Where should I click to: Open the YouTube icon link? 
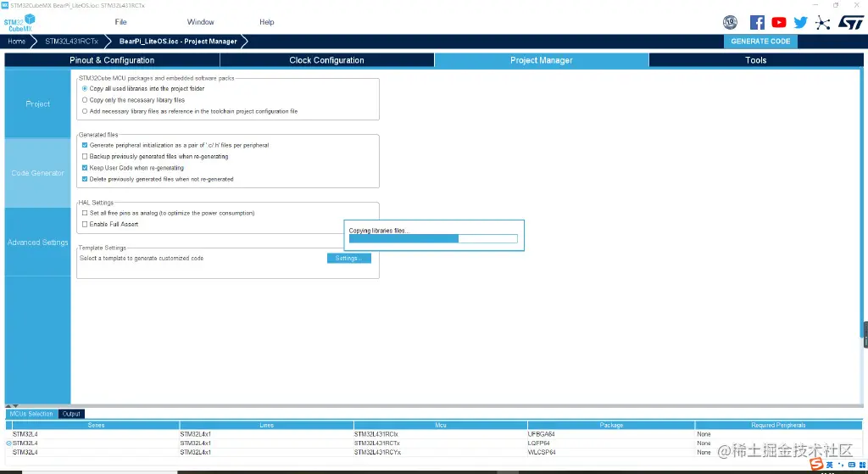click(778, 22)
